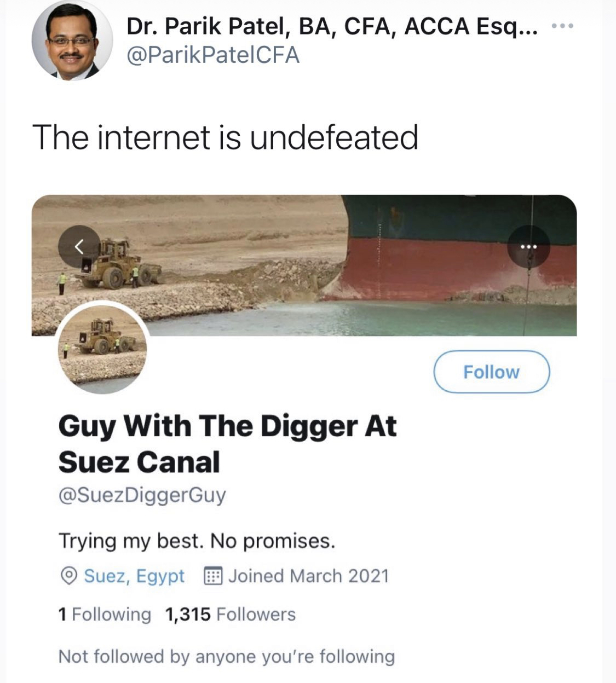This screenshot has height=683, width=616.
Task: Click the calendar icon beside the join date
Action: [212, 576]
